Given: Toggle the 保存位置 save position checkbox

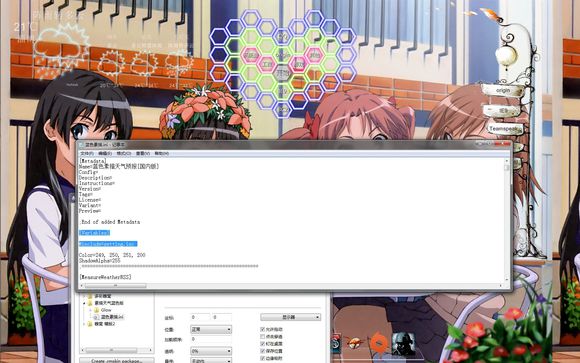Looking at the screenshot, I should [263, 351].
